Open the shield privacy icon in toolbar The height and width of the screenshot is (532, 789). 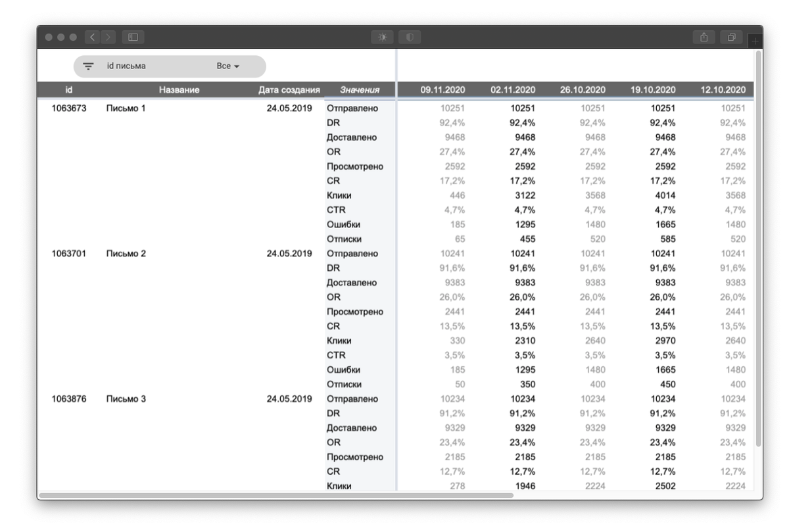[409, 37]
